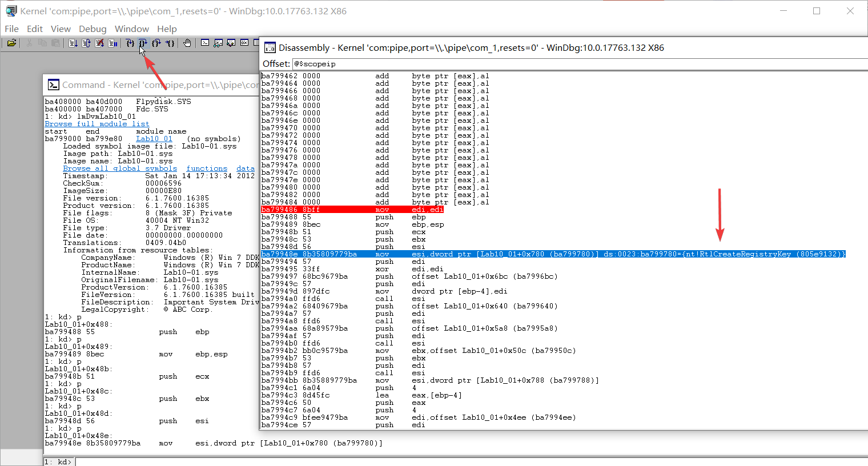Image resolution: width=868 pixels, height=466 pixels.
Task: Click the 'kd> lmDvmLab10_01' command line
Action: [90, 116]
